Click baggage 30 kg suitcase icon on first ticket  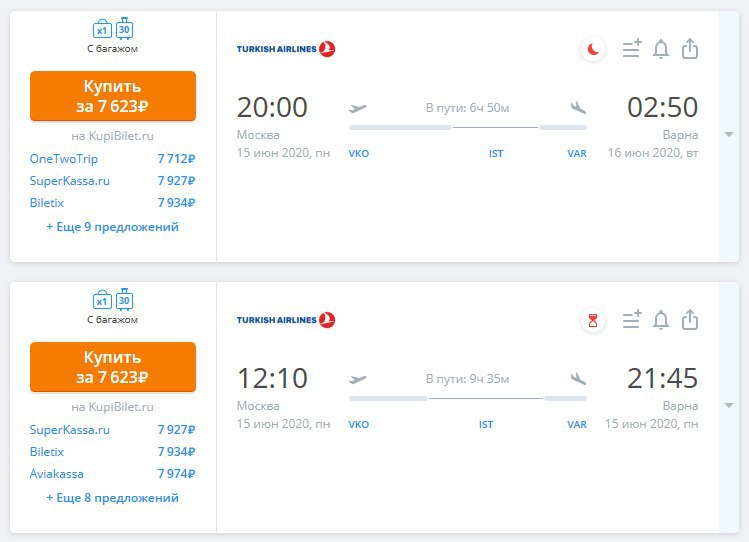[x=124, y=29]
